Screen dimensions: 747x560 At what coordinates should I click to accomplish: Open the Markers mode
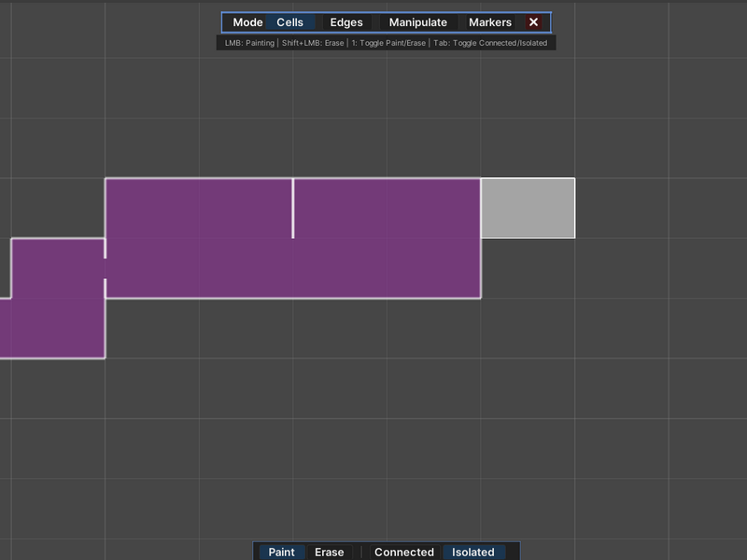[489, 22]
